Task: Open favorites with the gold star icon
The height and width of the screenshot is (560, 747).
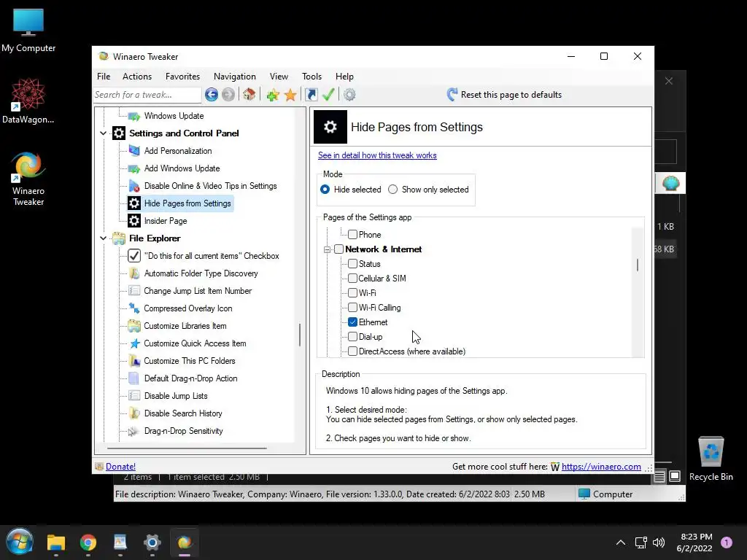Action: (290, 95)
